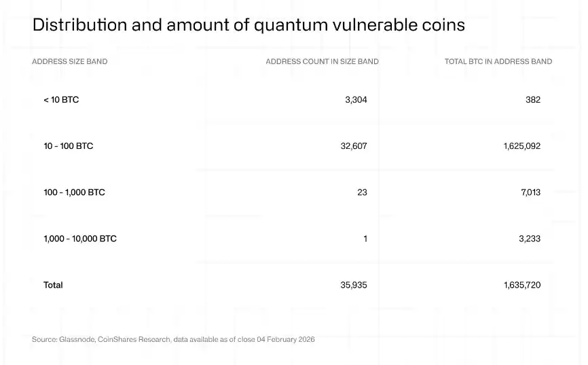The width and height of the screenshot is (588, 365).
Task: Click the "< 10 BTC" row label
Action: (x=61, y=100)
